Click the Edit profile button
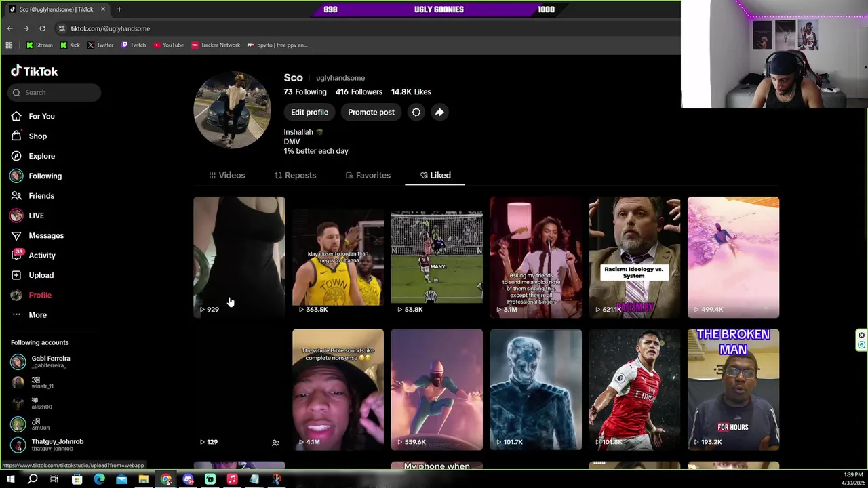The width and height of the screenshot is (868, 488). pos(309,112)
